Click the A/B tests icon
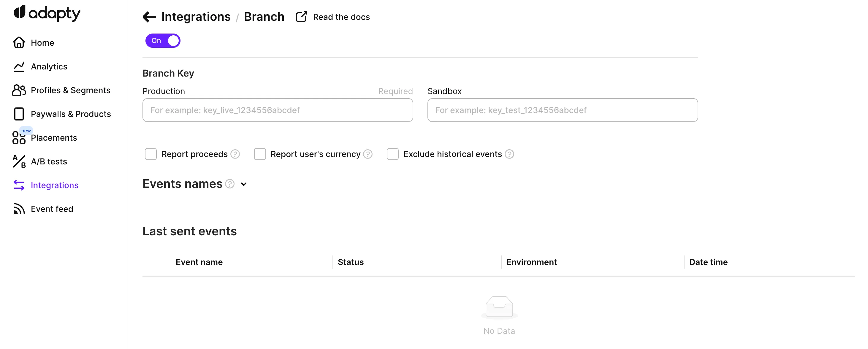The width and height of the screenshot is (868, 349). click(x=19, y=162)
